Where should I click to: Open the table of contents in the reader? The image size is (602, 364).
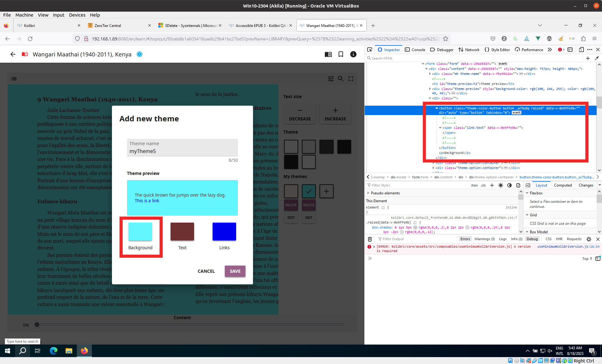(14, 79)
